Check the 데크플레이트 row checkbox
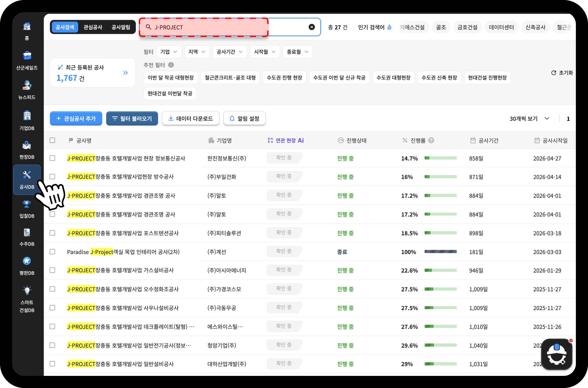Image resolution: width=588 pixels, height=388 pixels. click(52, 326)
